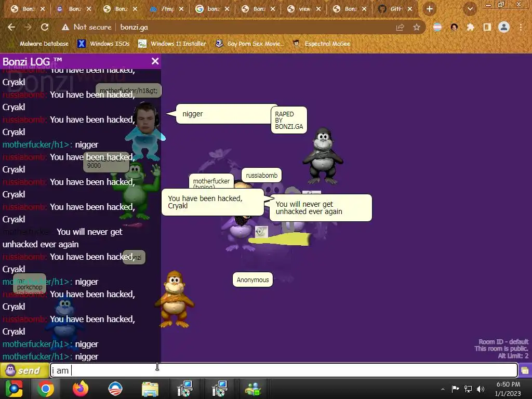This screenshot has width=532, height=399.
Task: Close the GitHub tab
Action: (410, 9)
